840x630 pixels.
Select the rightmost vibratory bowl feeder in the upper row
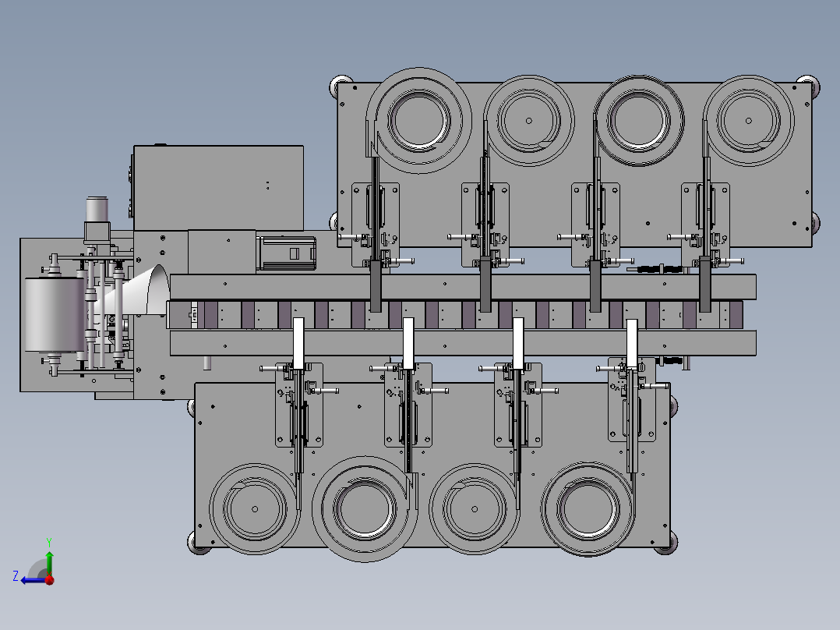[748, 121]
